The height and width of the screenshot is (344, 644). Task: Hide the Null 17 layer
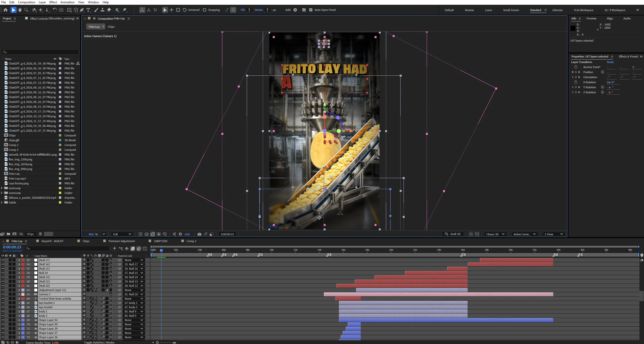[x=3, y=260]
